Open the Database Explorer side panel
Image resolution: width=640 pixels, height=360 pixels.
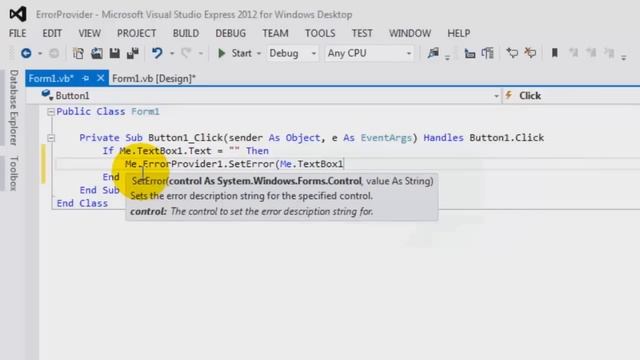(14, 108)
